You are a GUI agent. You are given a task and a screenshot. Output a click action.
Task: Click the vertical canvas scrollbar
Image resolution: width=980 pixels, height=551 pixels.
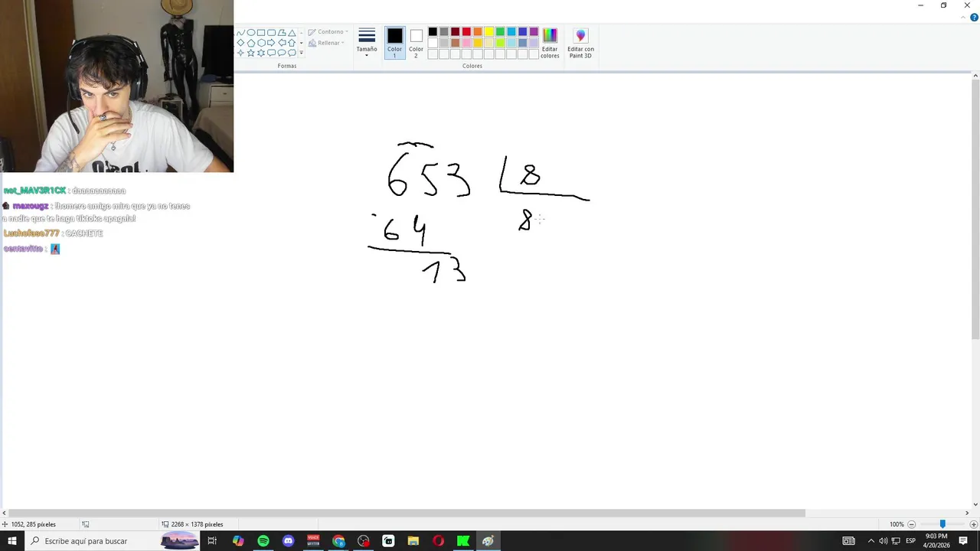click(x=975, y=210)
